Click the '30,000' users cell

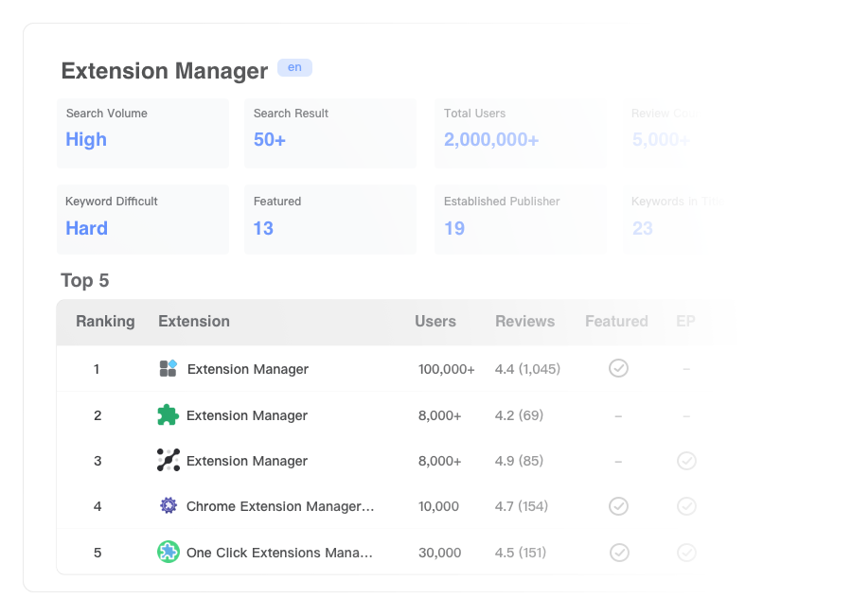click(439, 553)
